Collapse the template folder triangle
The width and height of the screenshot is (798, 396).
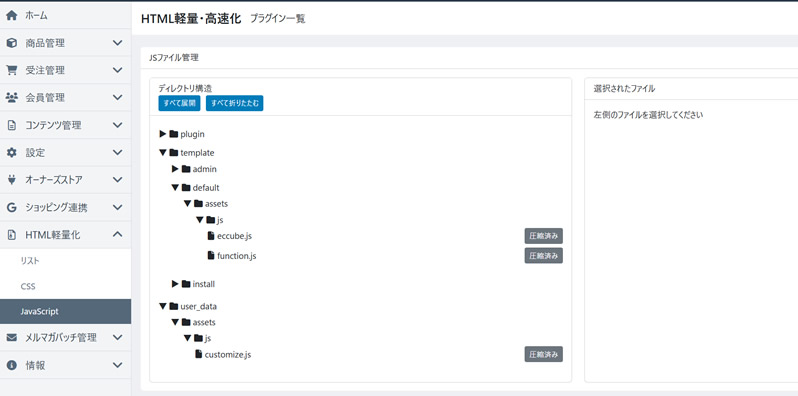[163, 152]
